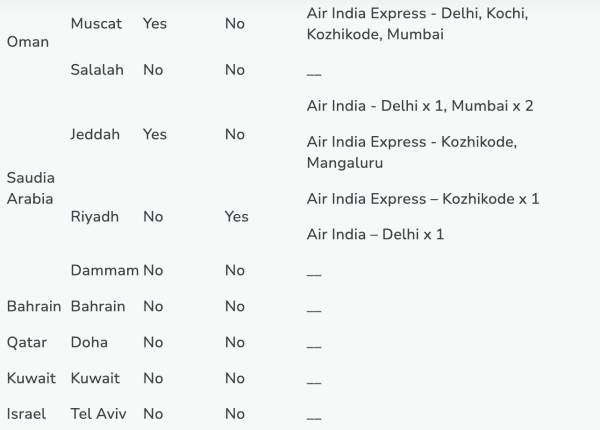The height and width of the screenshot is (430, 600).
Task: Click the Salalah city cell
Action: point(97,70)
